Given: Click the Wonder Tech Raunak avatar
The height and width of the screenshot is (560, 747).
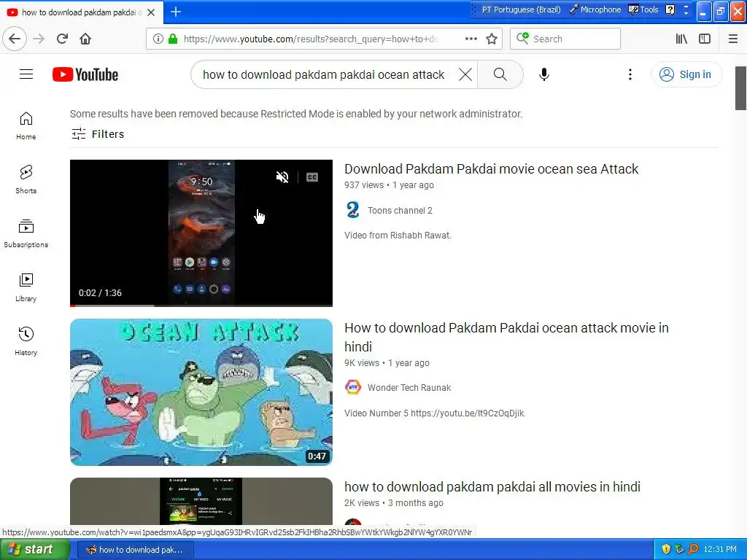Looking at the screenshot, I should (353, 388).
